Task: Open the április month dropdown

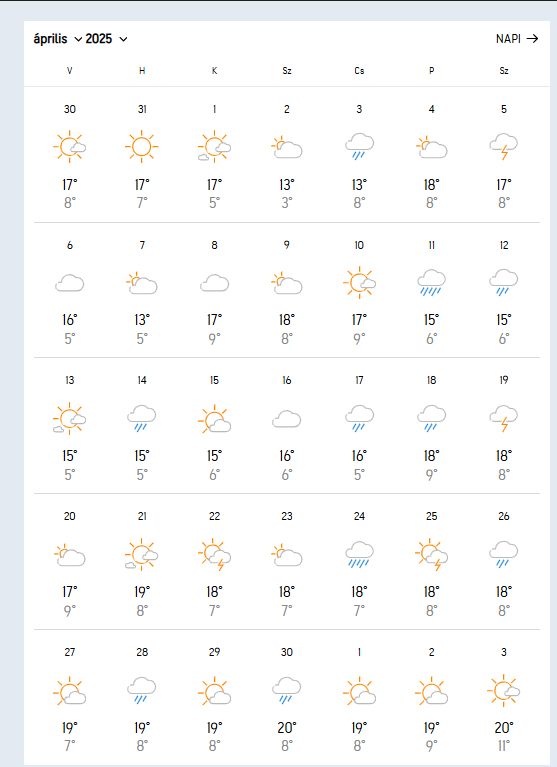Action: (x=57, y=39)
